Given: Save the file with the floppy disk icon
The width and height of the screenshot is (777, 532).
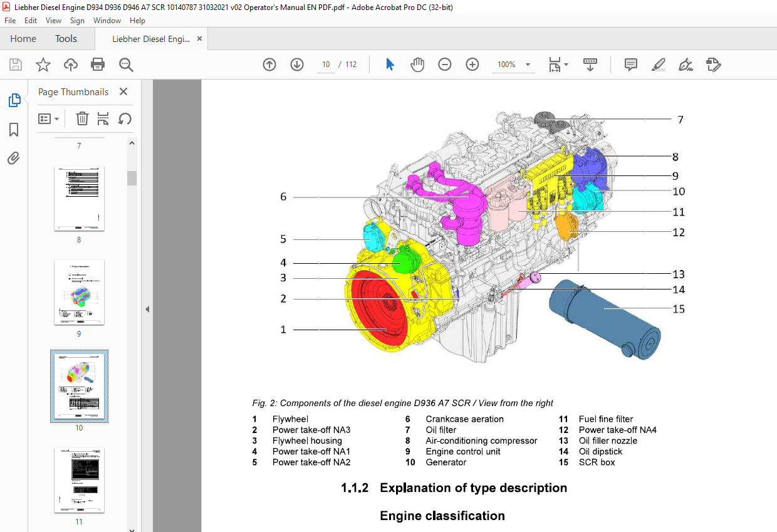Looking at the screenshot, I should pyautogui.click(x=16, y=65).
